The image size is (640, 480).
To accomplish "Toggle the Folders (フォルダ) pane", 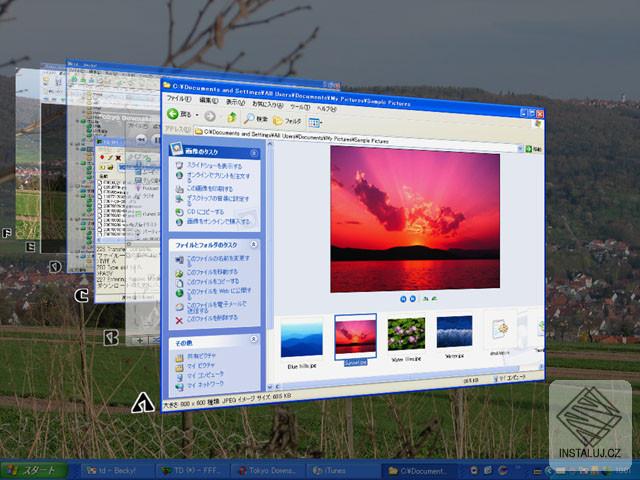I will pyautogui.click(x=287, y=121).
